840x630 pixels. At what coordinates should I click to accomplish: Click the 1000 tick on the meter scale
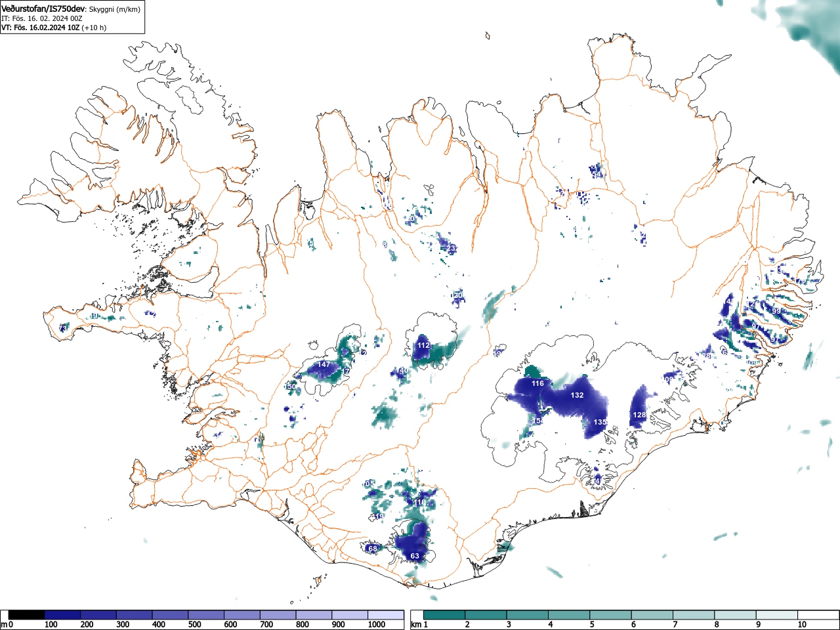tap(377, 625)
